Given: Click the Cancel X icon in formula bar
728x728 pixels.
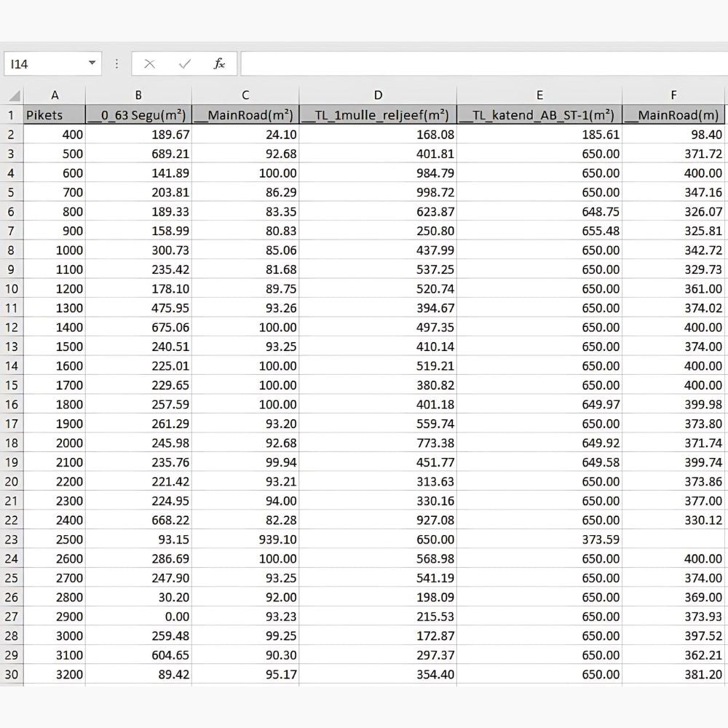Looking at the screenshot, I should pos(150,64).
